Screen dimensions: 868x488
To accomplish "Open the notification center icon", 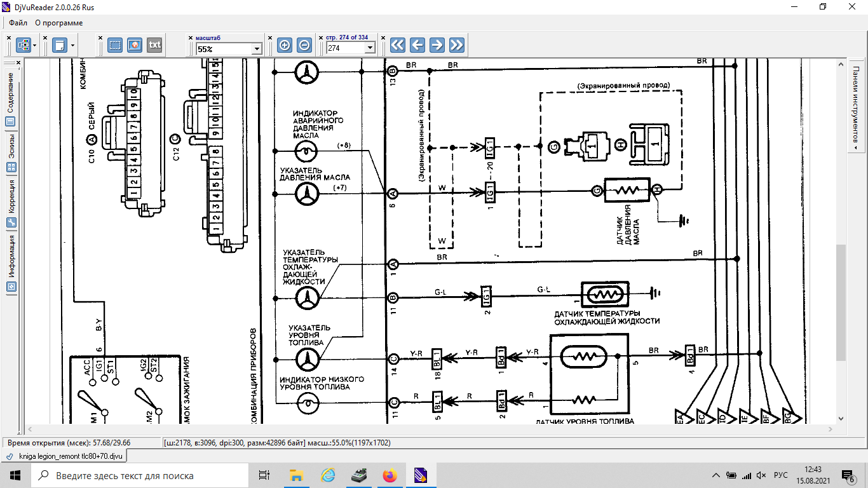I will (849, 475).
